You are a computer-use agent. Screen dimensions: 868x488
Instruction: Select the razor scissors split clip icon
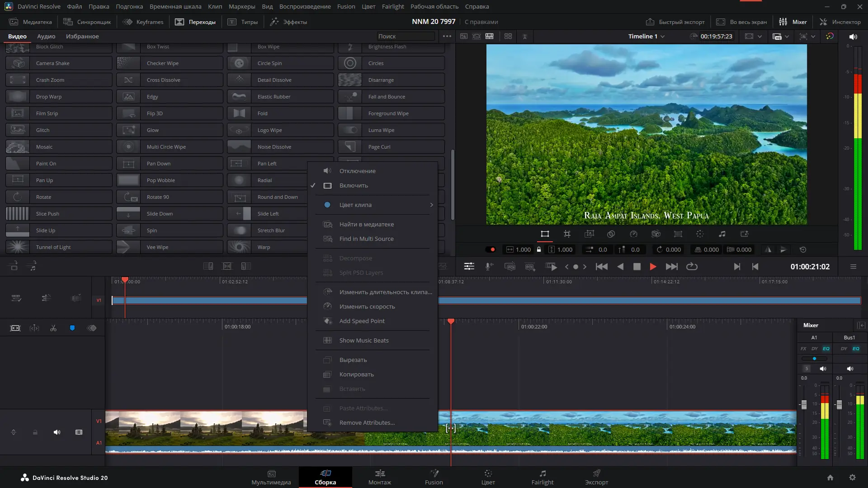(53, 328)
